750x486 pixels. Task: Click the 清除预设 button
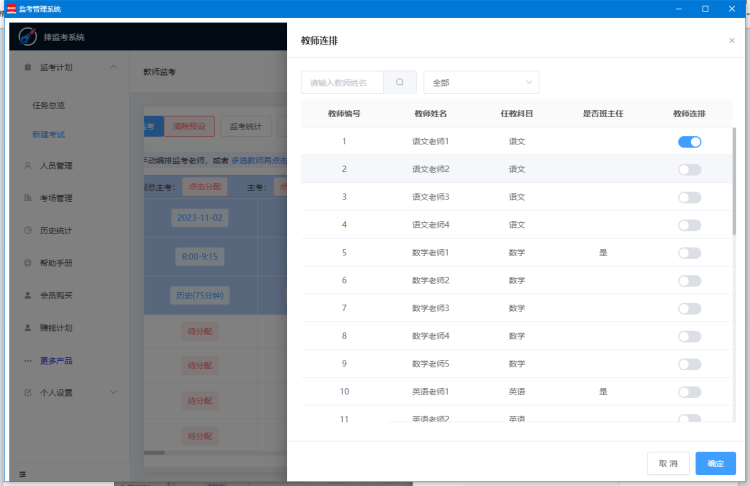189,126
